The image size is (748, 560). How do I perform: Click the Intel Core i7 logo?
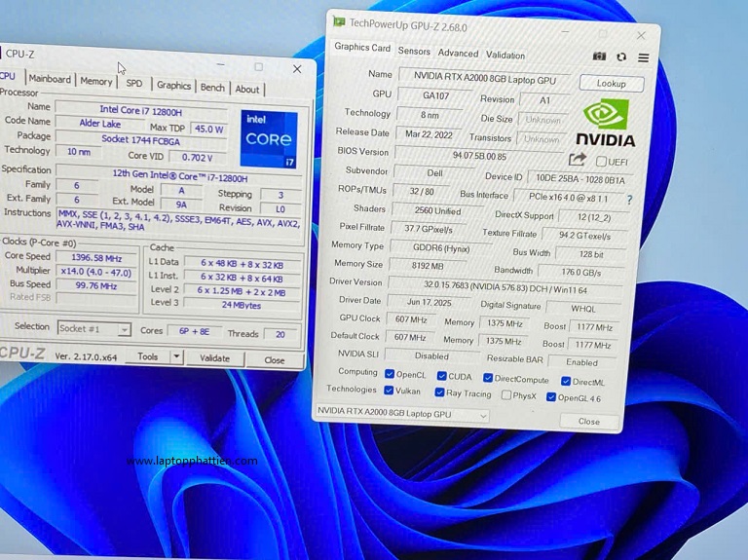pyautogui.click(x=268, y=138)
